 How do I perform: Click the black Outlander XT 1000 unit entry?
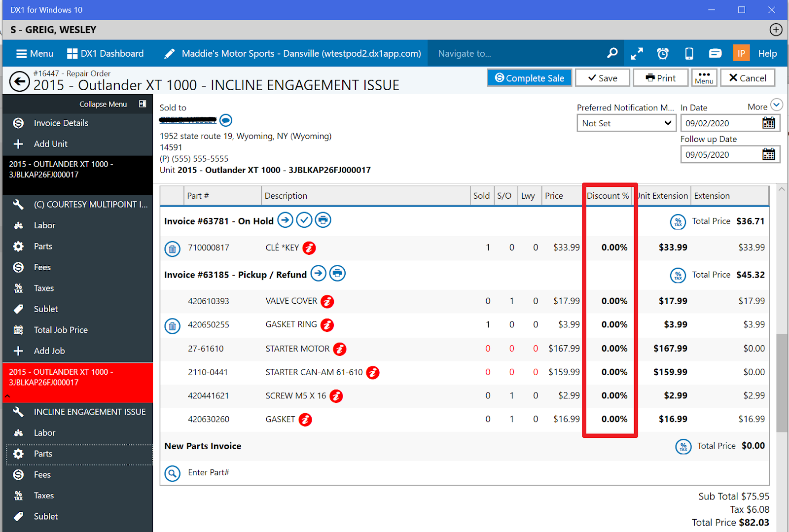coord(77,175)
